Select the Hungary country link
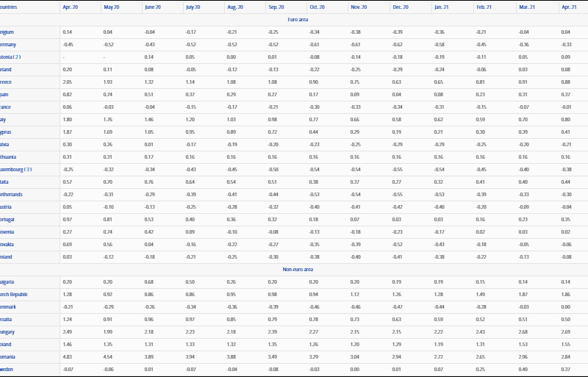Viewport: 588px width, 377px height. tap(8, 331)
